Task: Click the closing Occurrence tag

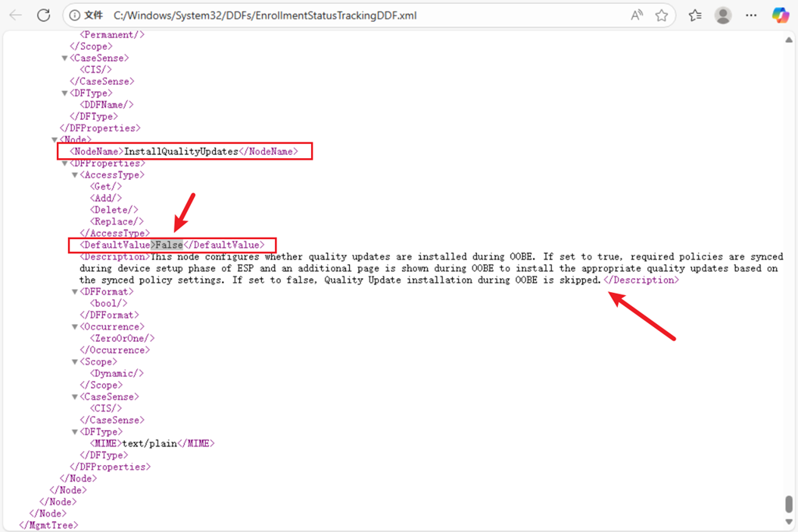Action: coord(115,351)
